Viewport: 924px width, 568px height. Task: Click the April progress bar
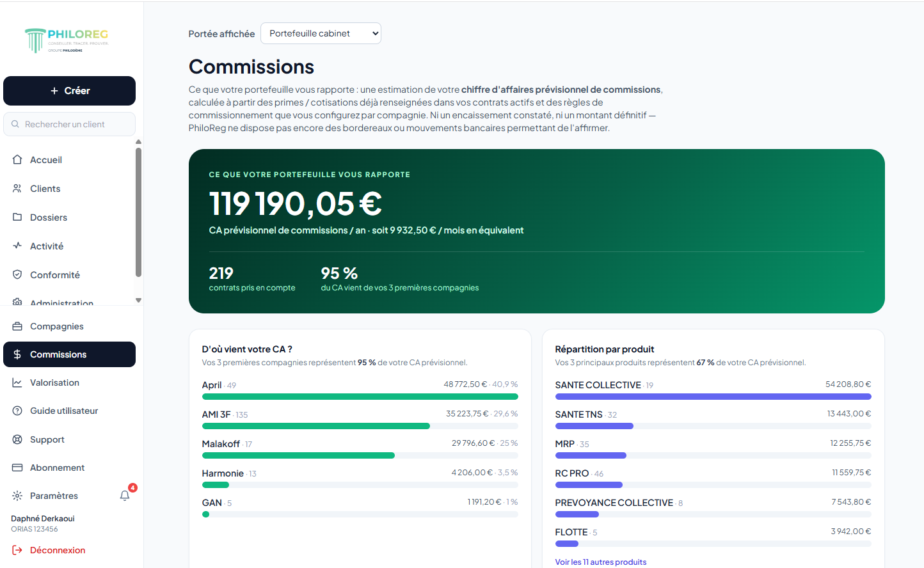(x=360, y=397)
